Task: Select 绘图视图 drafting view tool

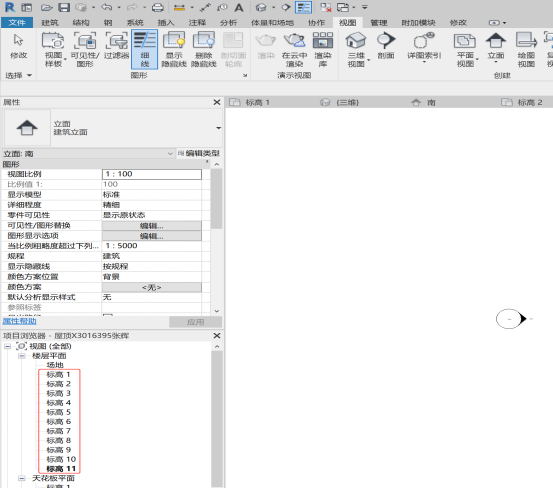Action: point(526,49)
